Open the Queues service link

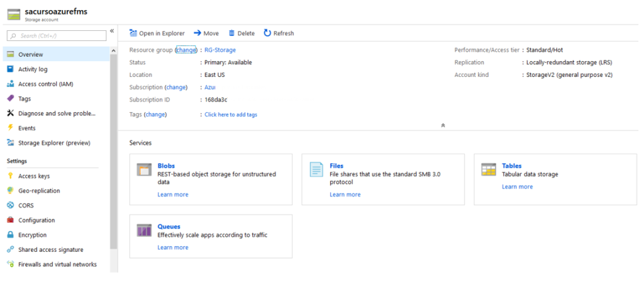coord(169,227)
